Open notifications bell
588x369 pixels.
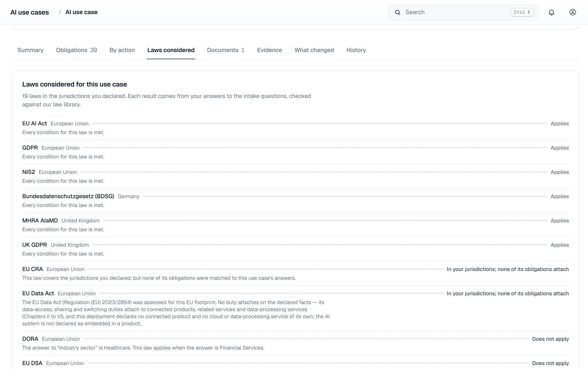point(551,12)
